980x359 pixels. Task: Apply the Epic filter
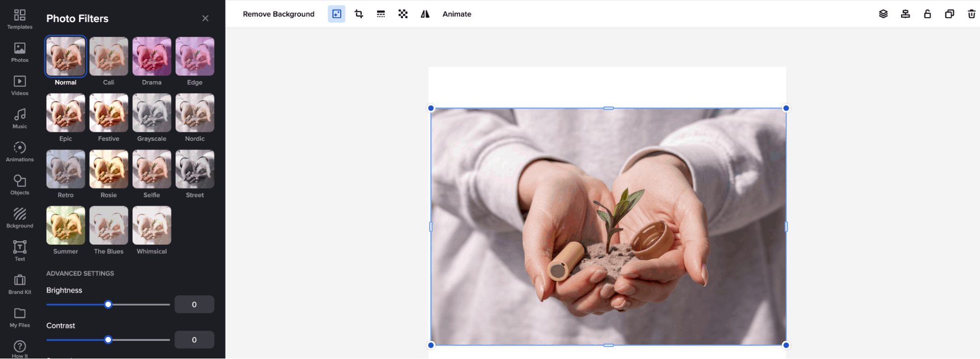(x=66, y=113)
